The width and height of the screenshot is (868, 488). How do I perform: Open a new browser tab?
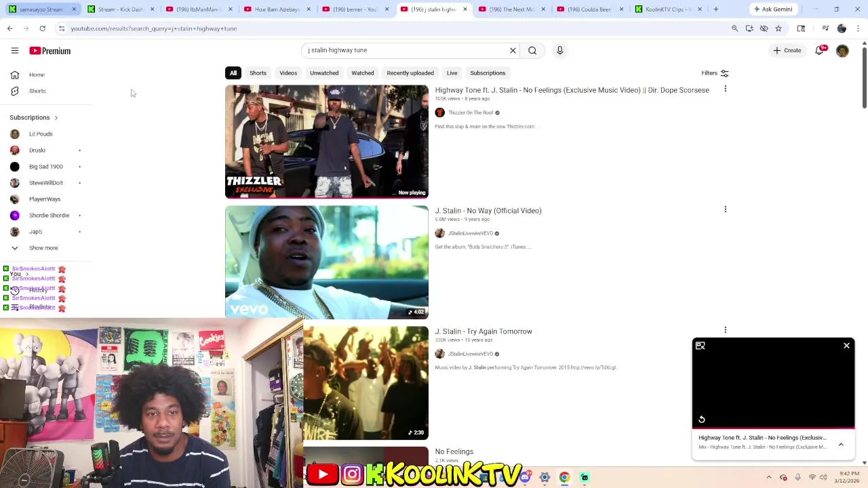click(715, 9)
